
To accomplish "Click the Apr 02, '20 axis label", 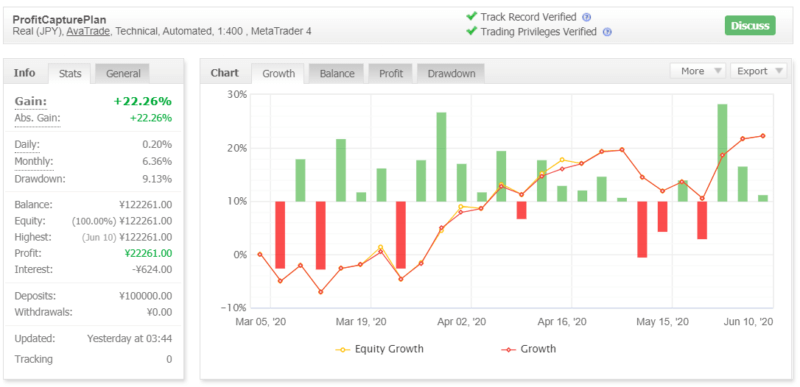I will point(461,322).
